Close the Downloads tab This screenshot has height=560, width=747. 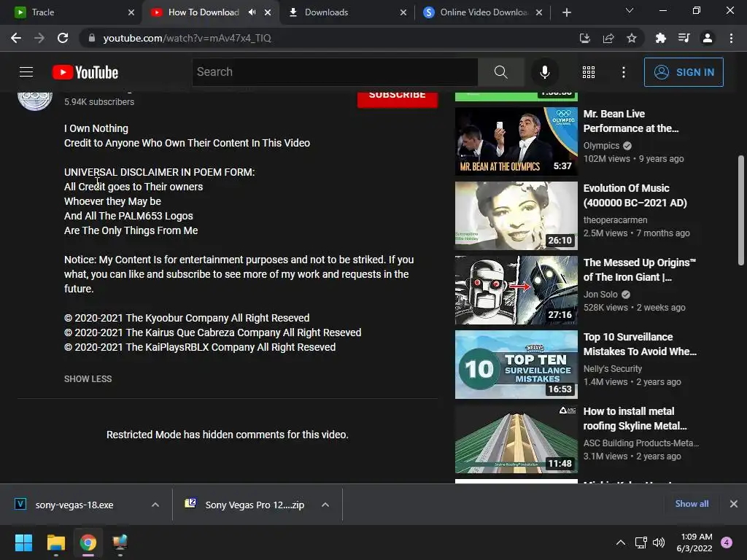click(403, 12)
